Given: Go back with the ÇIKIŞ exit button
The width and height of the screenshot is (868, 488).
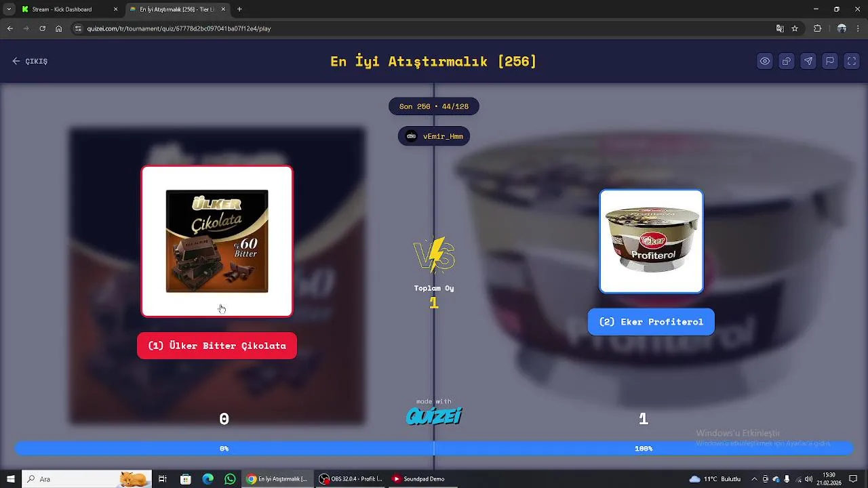Looking at the screenshot, I should tap(30, 61).
